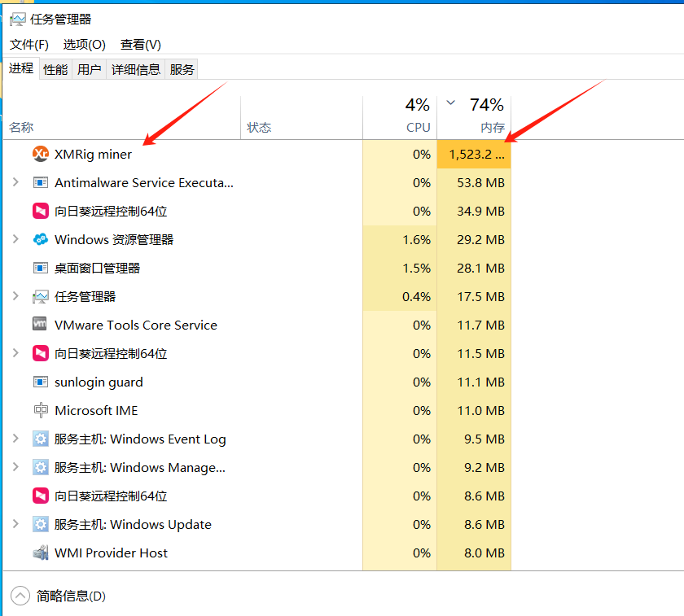Click the Microsoft IME icon
Viewport: 684px width, 616px height.
click(x=41, y=410)
